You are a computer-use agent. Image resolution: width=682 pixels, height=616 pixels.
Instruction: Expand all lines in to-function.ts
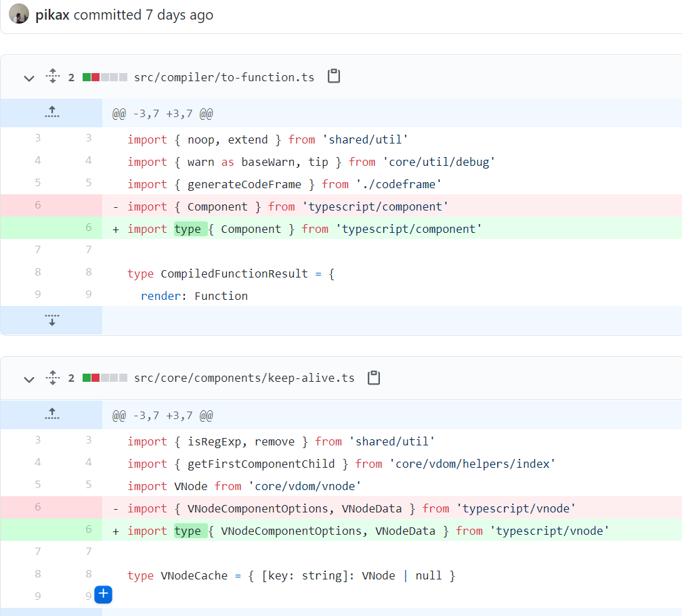point(53,76)
